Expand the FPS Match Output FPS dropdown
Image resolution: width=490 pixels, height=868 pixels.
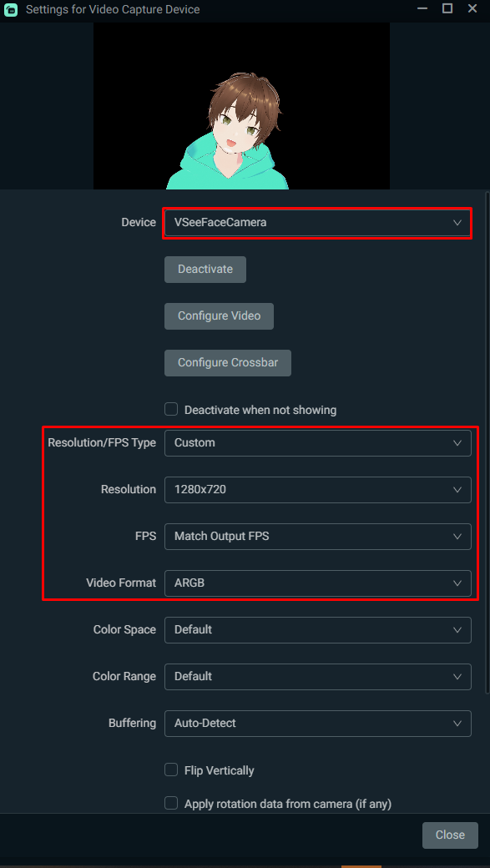[318, 537]
